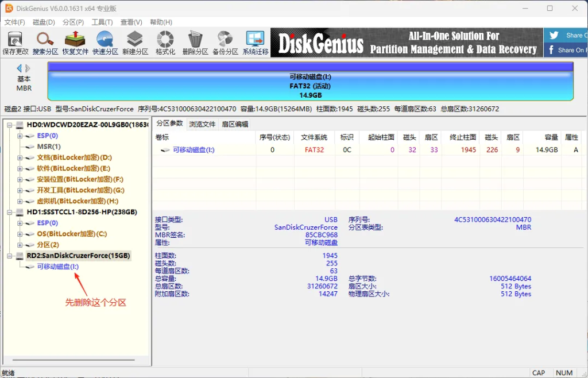Switch to the 浏览文件 tab
Viewport: 588px width, 378px height.
[202, 124]
